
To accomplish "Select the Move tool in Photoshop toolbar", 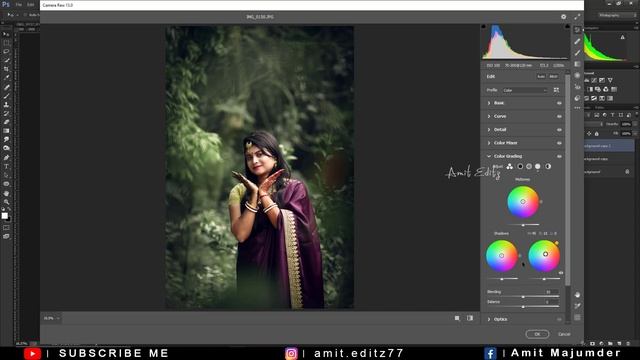I will [6, 34].
